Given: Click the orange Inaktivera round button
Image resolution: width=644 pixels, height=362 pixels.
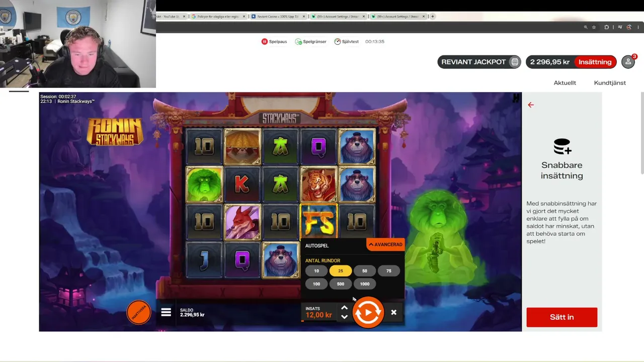Looking at the screenshot, I should 138,312.
